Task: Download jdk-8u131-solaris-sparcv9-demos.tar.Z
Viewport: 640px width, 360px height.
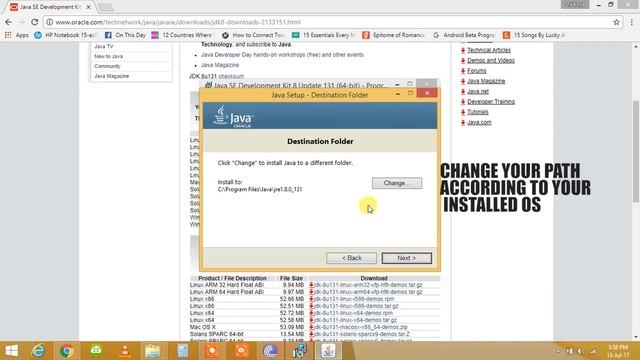Action: click(362, 334)
